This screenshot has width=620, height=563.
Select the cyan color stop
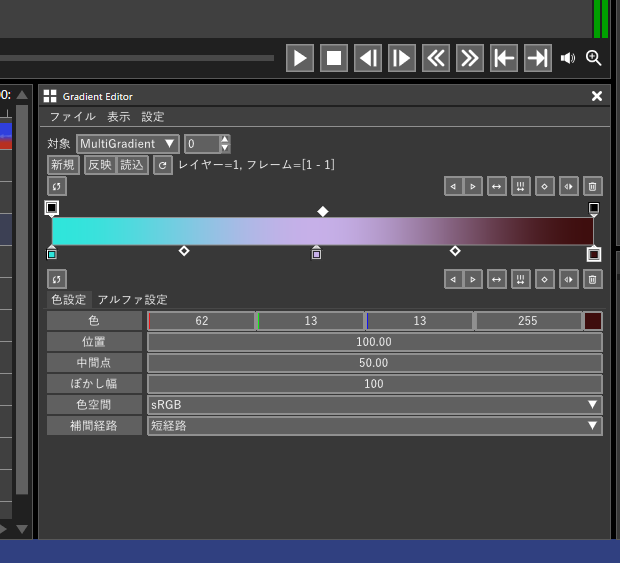52,253
